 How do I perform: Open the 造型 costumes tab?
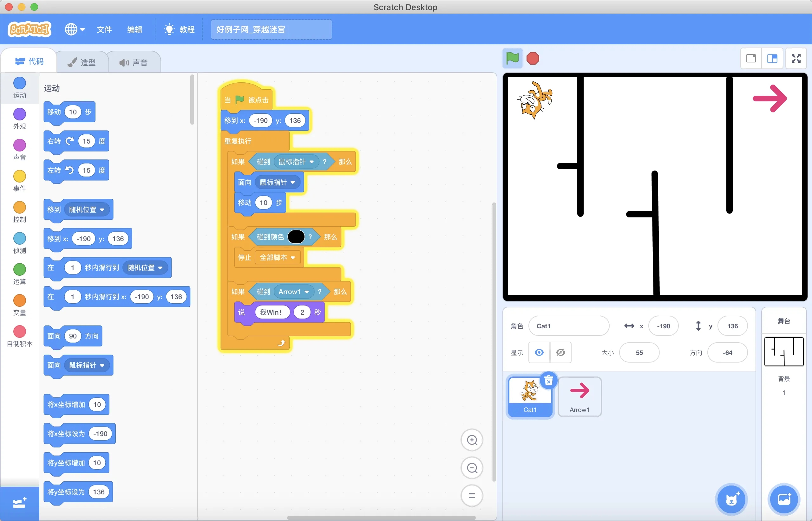coord(82,62)
